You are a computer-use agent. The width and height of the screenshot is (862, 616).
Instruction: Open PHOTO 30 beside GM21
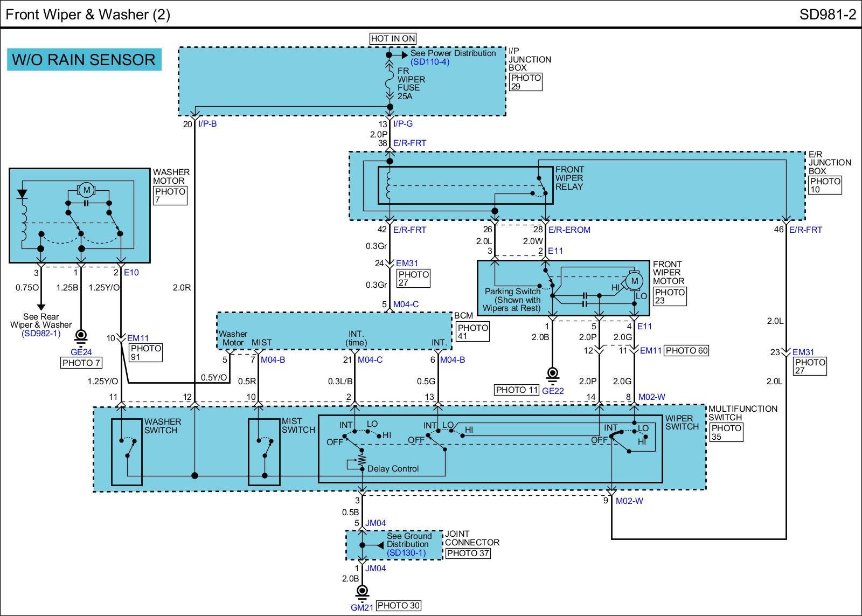(399, 605)
